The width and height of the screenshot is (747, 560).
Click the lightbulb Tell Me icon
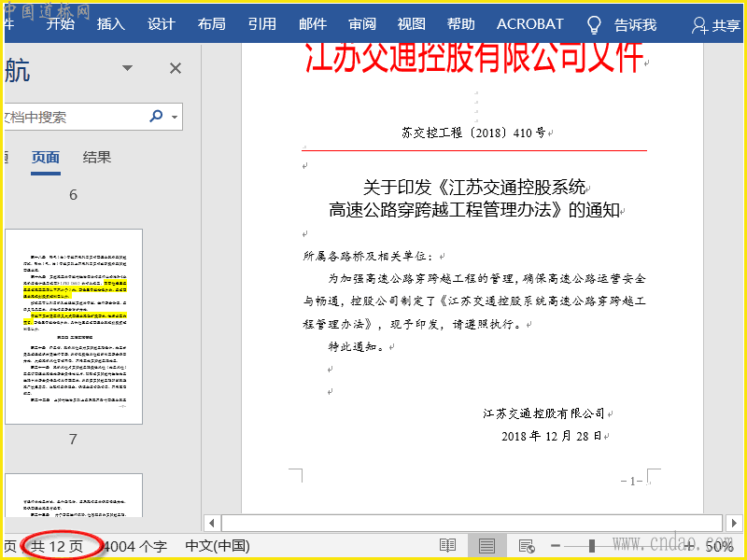pos(594,25)
